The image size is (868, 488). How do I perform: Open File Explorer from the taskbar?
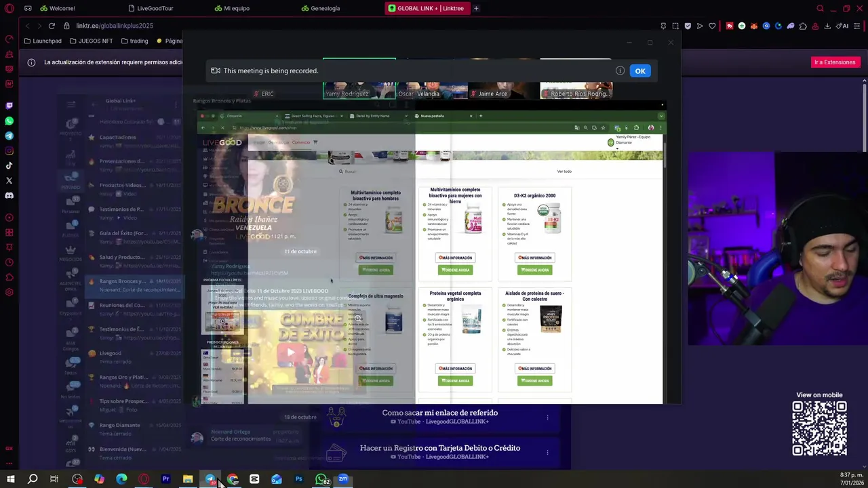(x=188, y=479)
